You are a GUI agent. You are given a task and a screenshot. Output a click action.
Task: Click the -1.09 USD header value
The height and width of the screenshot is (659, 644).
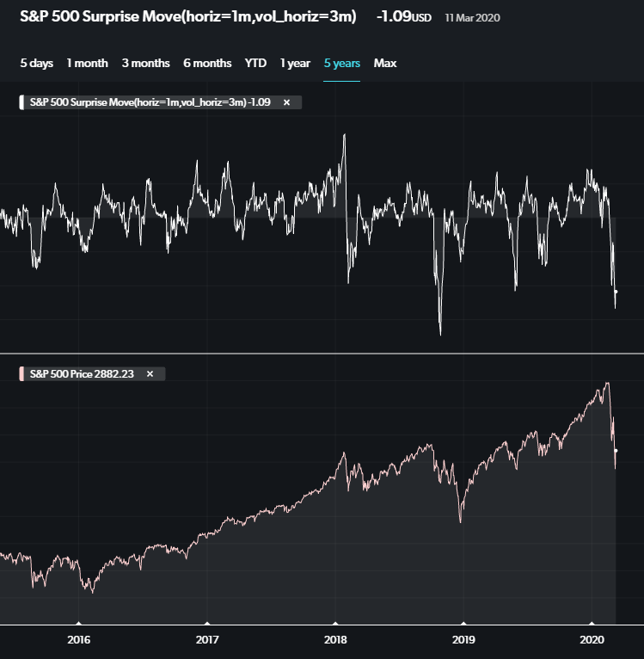(x=404, y=16)
